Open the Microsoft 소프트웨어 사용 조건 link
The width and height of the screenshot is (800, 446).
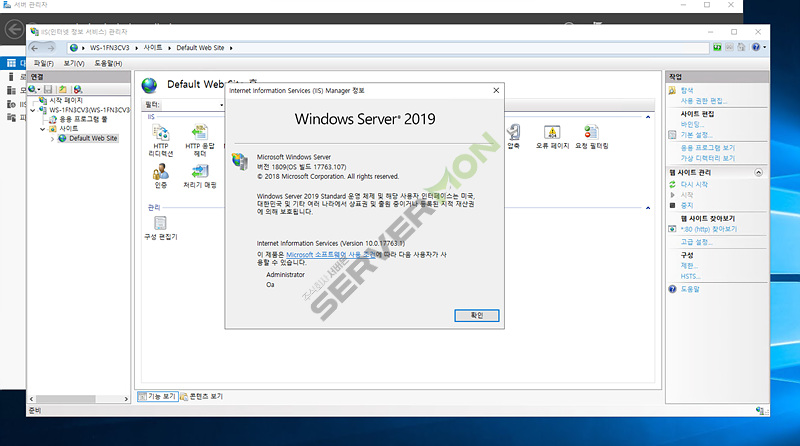(330, 254)
